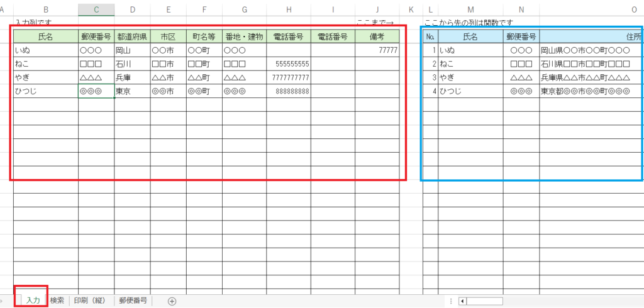Select the 兵庫 cell in column D
Image resolution: width=644 pixels, height=308 pixels.
[132, 77]
